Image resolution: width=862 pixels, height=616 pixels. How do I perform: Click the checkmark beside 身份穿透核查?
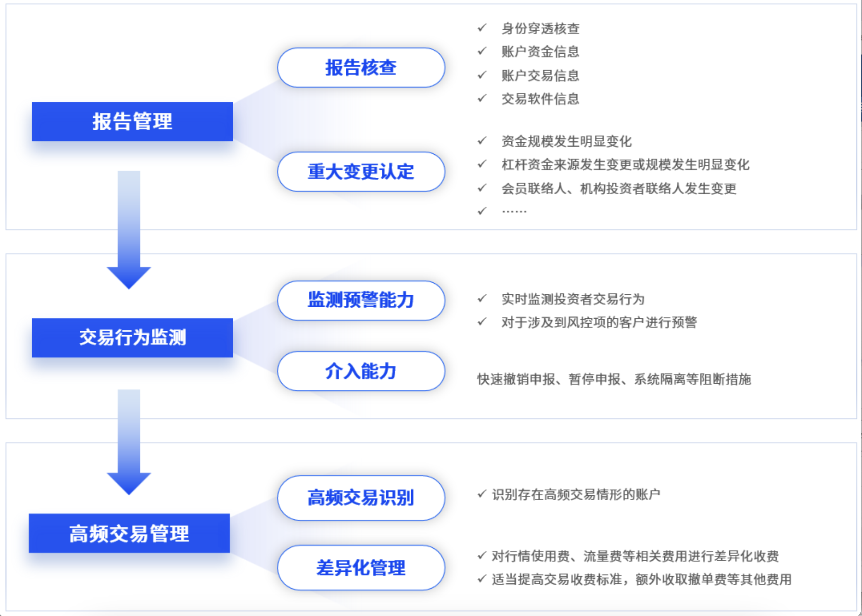[482, 28]
